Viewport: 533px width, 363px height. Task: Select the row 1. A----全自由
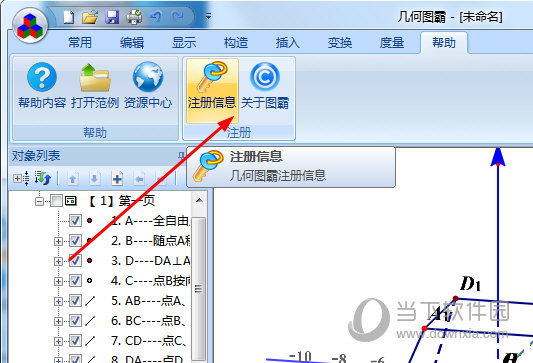(150, 221)
